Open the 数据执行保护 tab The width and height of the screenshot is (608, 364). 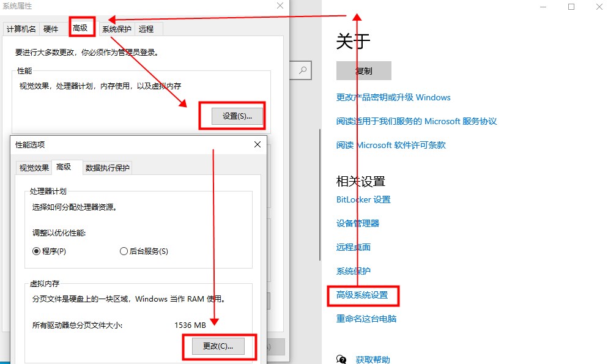pyautogui.click(x=107, y=168)
